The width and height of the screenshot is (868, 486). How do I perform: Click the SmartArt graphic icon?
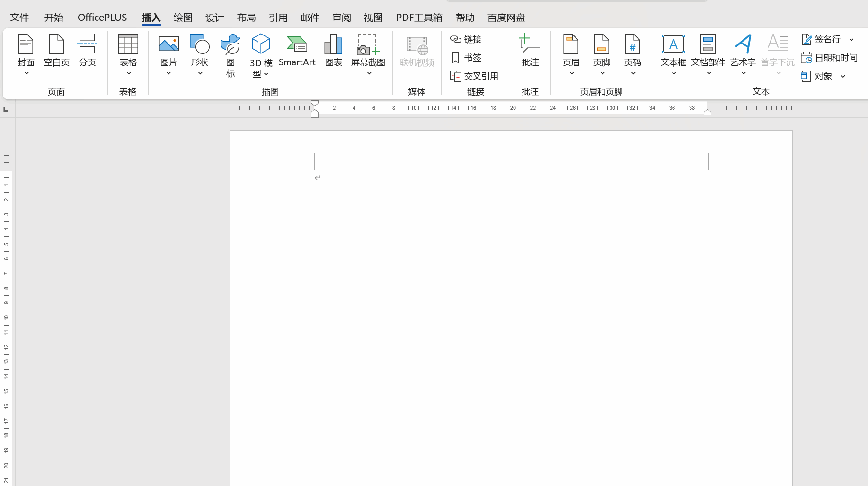click(x=297, y=51)
